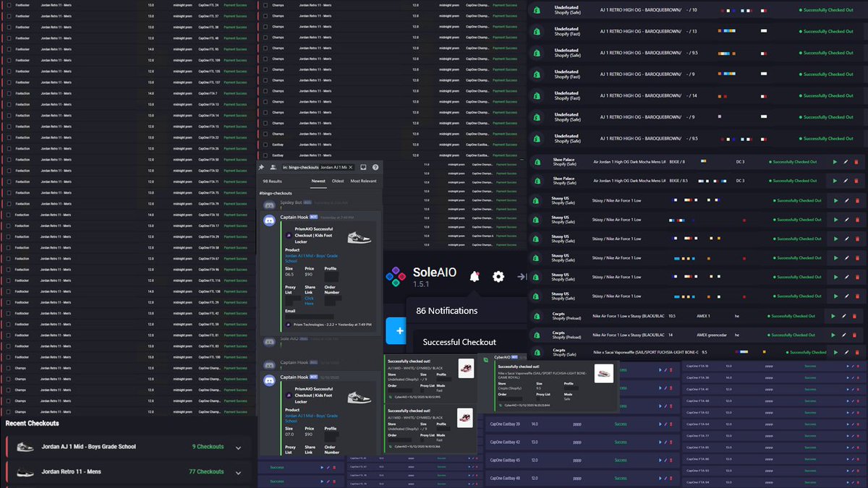Sort Discord results by Newest
This screenshot has width=868, height=488.
(x=318, y=181)
